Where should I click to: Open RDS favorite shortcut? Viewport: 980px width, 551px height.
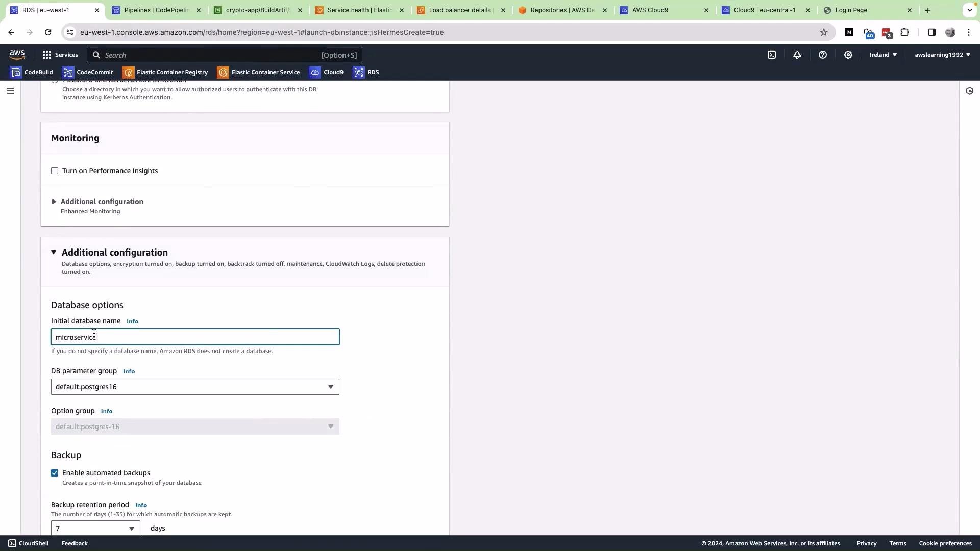366,72
